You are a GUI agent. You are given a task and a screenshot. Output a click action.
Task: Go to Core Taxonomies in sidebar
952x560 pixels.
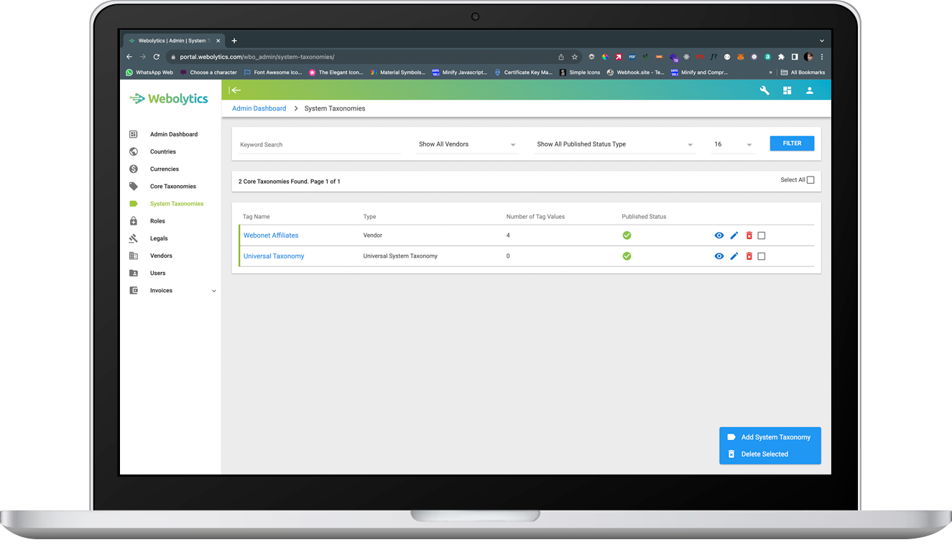click(x=172, y=187)
